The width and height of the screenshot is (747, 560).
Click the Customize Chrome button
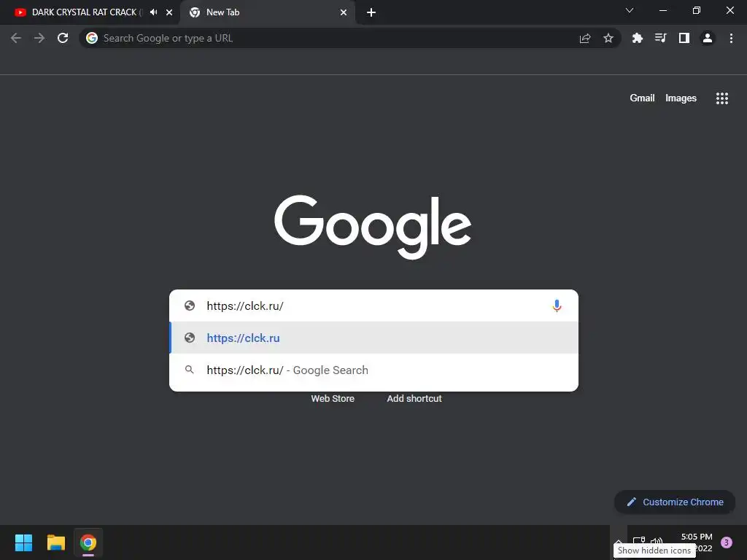pos(675,502)
